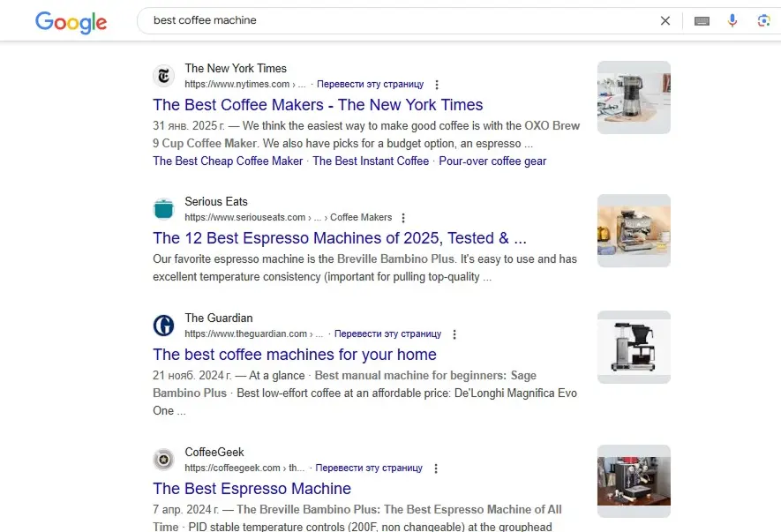Start voice search with microphone icon
Viewport: 781px width, 532px height.
pyautogui.click(x=732, y=20)
